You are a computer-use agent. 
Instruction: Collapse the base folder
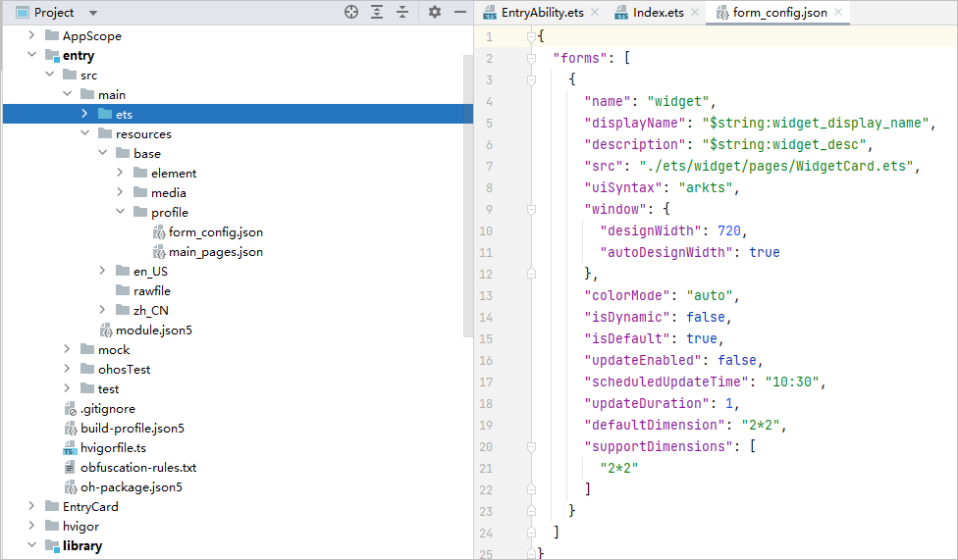coord(103,153)
